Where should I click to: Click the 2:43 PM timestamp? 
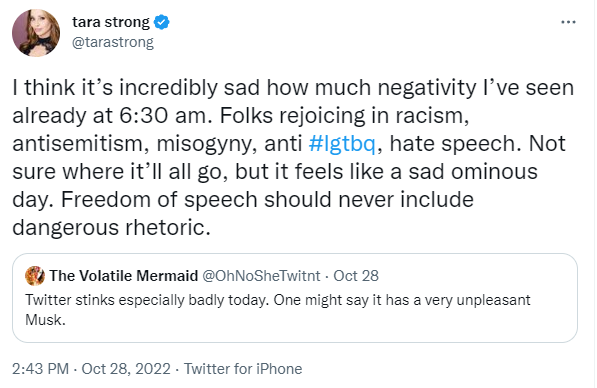tap(40, 369)
